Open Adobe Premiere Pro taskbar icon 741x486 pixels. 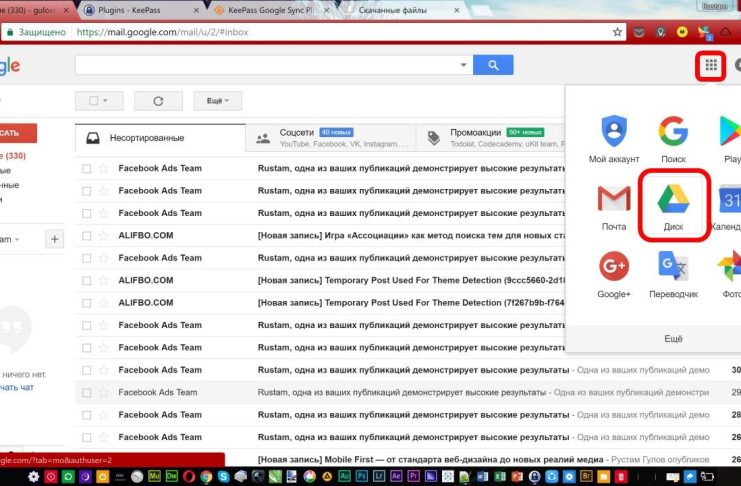click(x=413, y=476)
